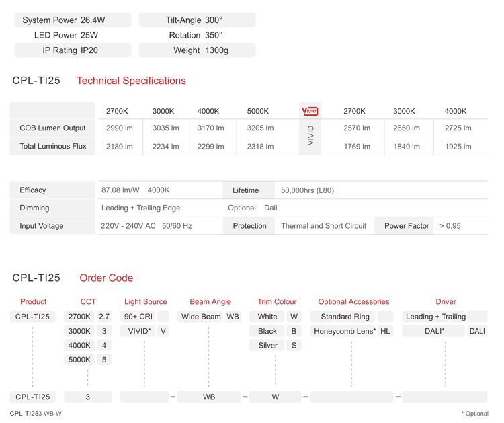Click the 5000K column header
This screenshot has height=423, width=504.
258,111
